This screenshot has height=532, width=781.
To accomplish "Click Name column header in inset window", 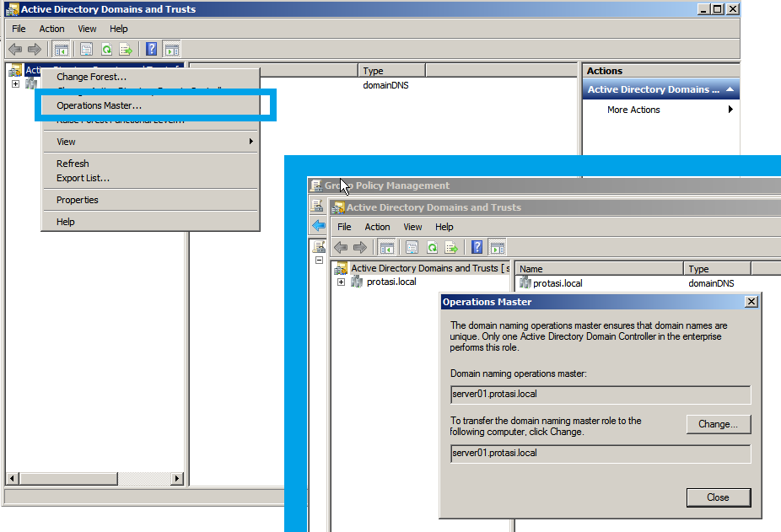I will pyautogui.click(x=599, y=269).
